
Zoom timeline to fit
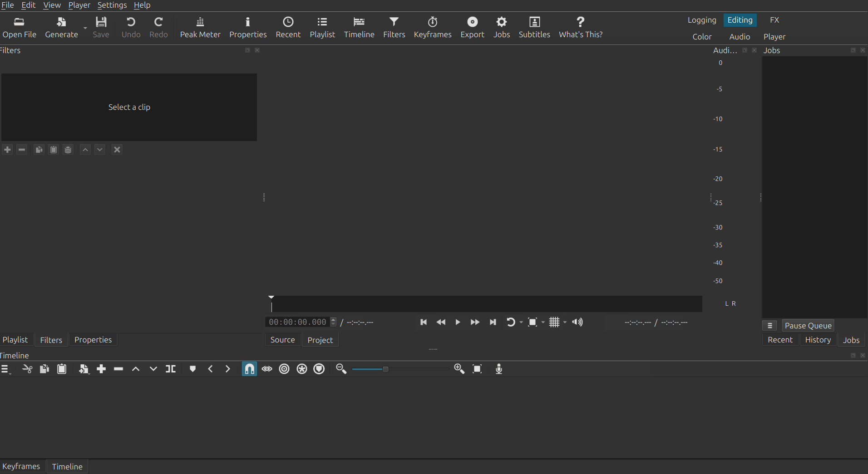[477, 369]
